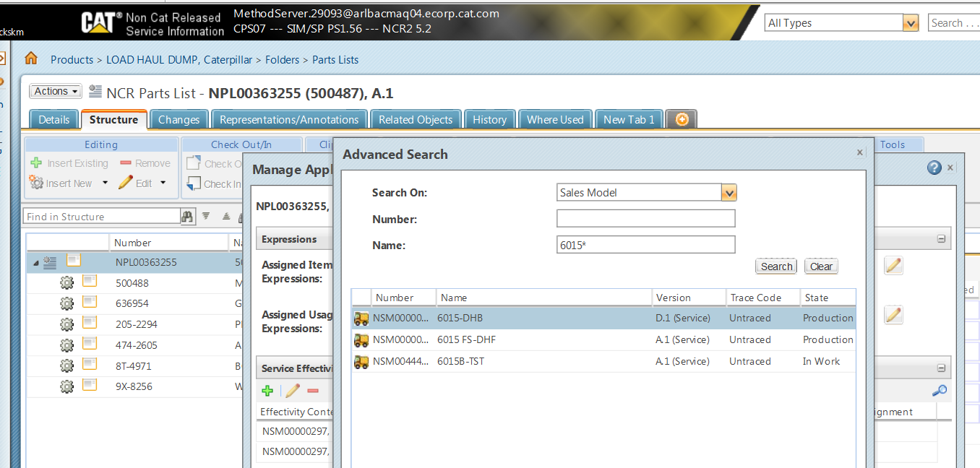Image resolution: width=980 pixels, height=468 pixels.
Task: Click the add new tab plus icon
Action: point(682,120)
